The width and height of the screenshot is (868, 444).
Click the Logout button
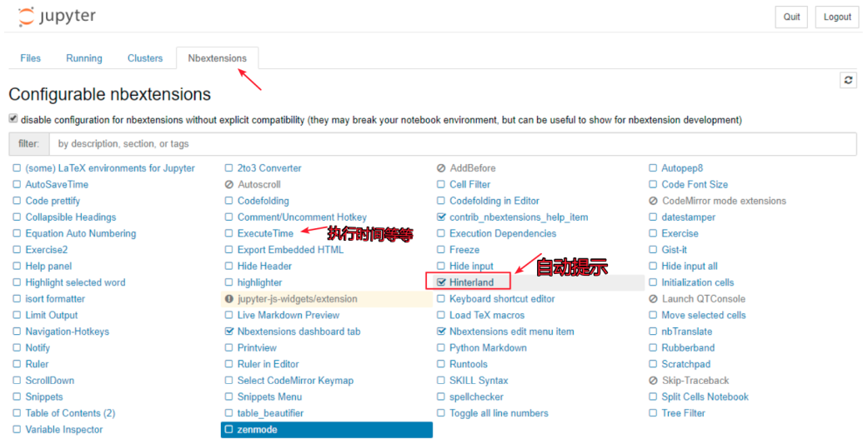[x=837, y=17]
